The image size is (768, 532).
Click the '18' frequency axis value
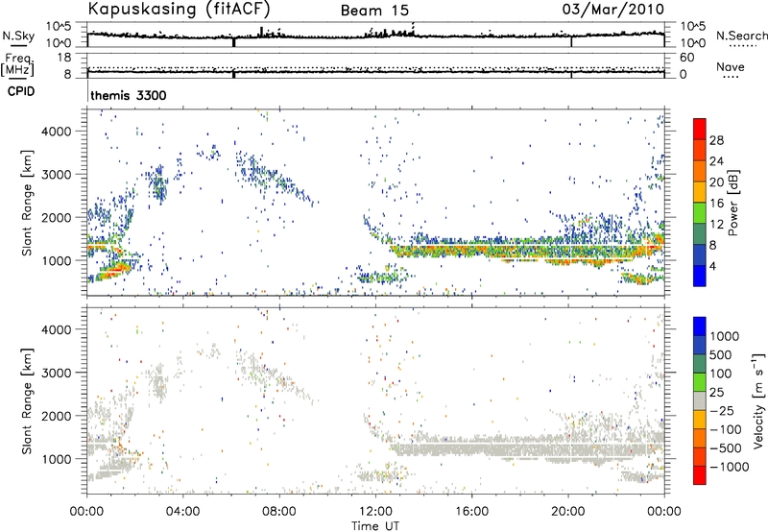coord(64,58)
